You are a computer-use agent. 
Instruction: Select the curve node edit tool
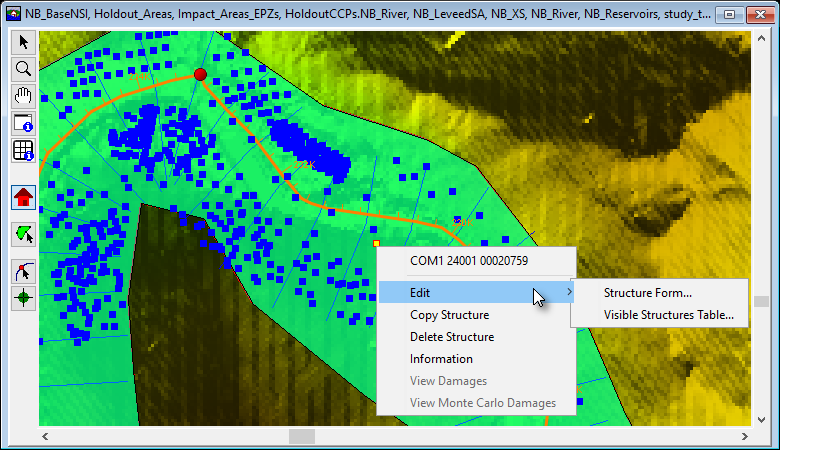22,271
